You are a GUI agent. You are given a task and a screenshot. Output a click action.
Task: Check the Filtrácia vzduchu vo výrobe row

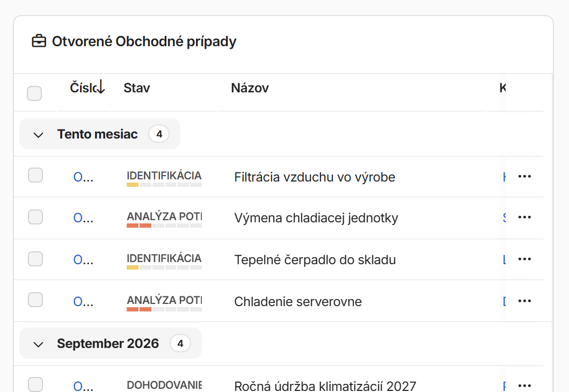click(x=35, y=175)
